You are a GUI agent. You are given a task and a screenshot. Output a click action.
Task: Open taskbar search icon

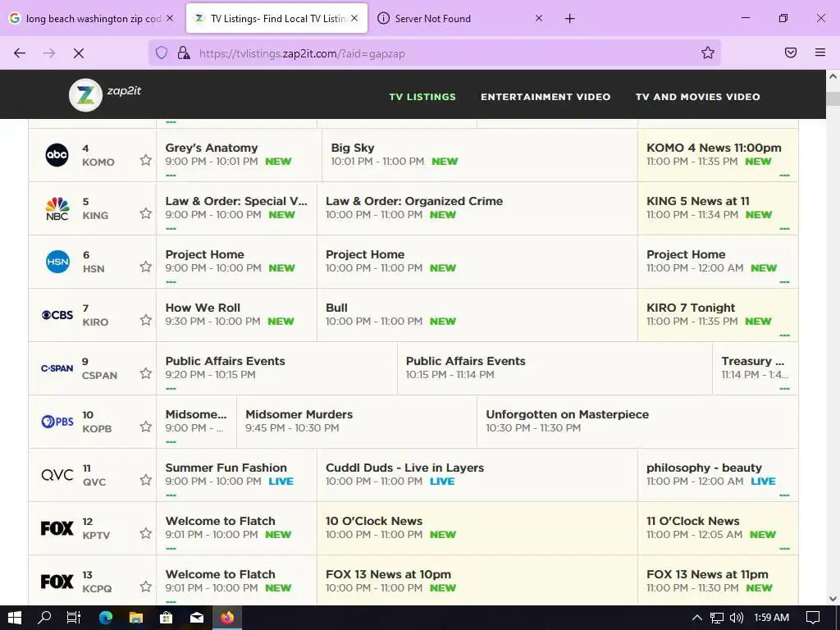click(44, 618)
